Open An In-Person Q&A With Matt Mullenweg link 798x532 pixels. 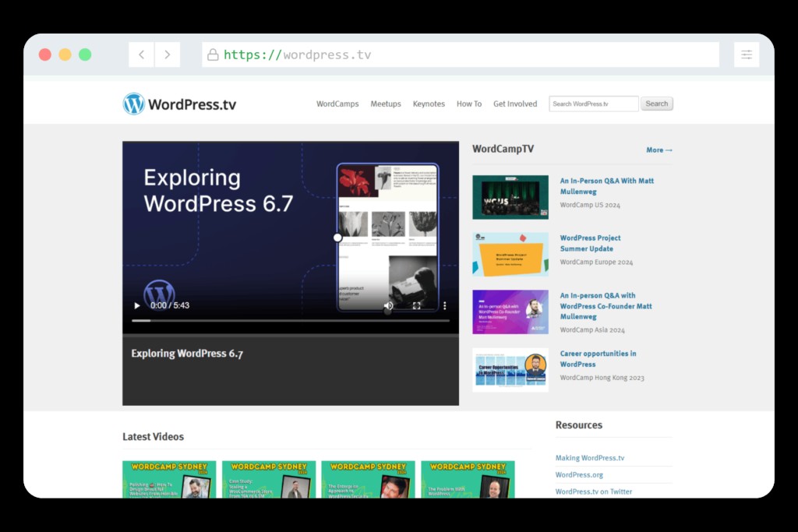click(606, 186)
